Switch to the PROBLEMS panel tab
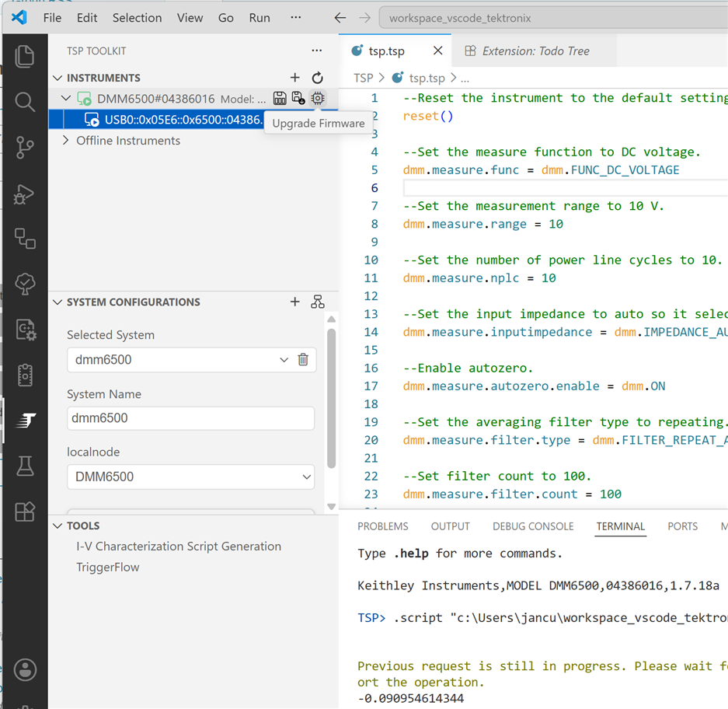 pyautogui.click(x=382, y=526)
